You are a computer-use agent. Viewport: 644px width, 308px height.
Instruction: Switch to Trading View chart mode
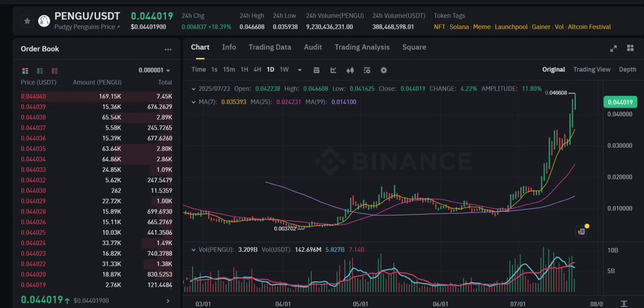point(591,69)
